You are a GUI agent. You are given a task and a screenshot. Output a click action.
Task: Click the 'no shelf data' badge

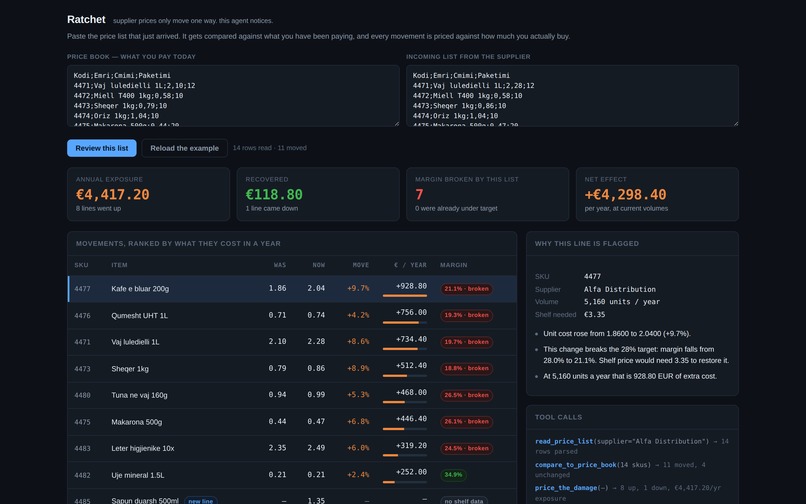[x=464, y=501]
